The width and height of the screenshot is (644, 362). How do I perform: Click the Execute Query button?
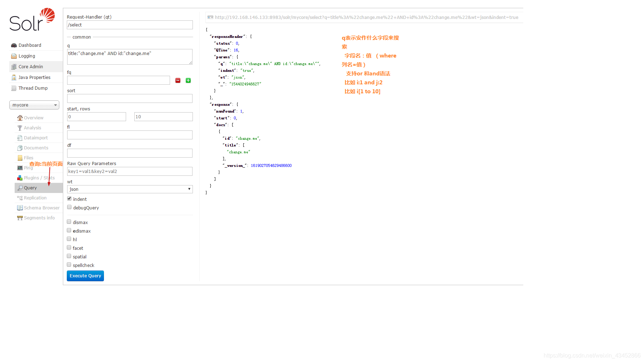85,276
